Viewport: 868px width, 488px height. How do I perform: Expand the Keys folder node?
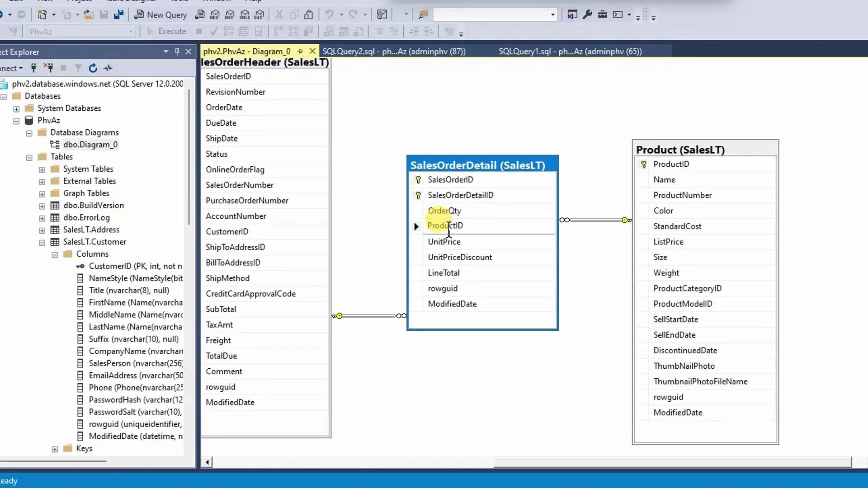click(55, 449)
